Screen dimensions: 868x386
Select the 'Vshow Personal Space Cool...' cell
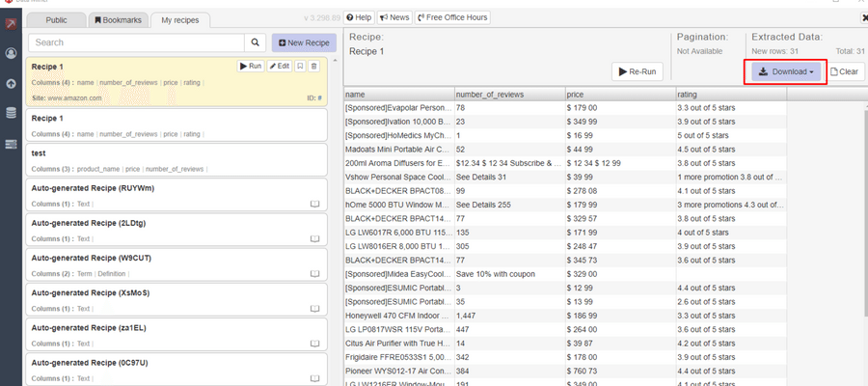tap(399, 178)
